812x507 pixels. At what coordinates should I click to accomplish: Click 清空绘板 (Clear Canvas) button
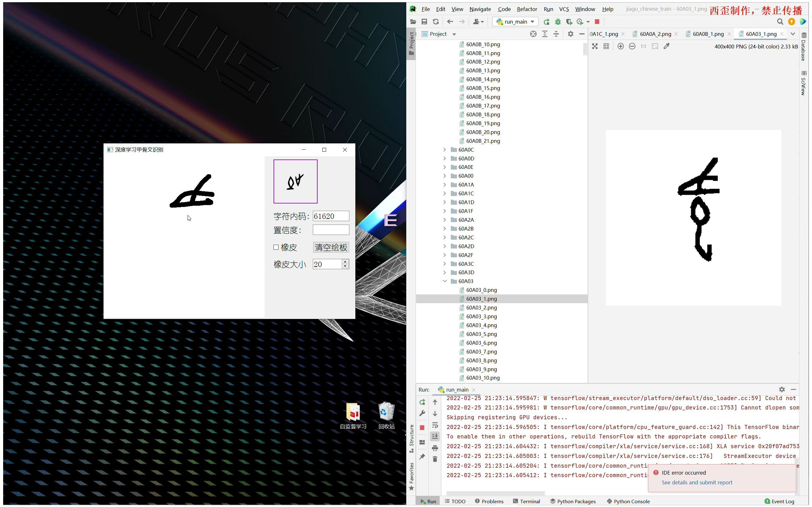coord(330,247)
